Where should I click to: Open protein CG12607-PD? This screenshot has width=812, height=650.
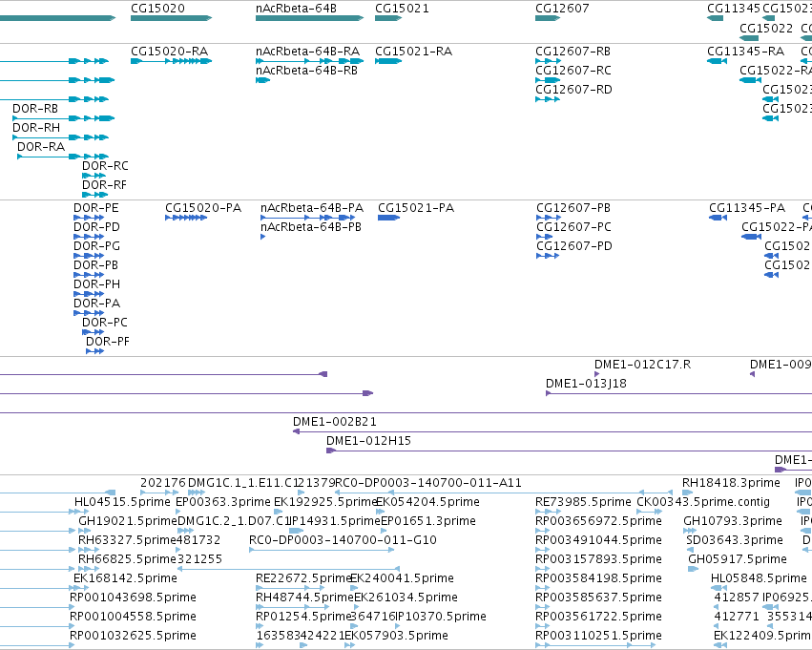pyautogui.click(x=574, y=246)
